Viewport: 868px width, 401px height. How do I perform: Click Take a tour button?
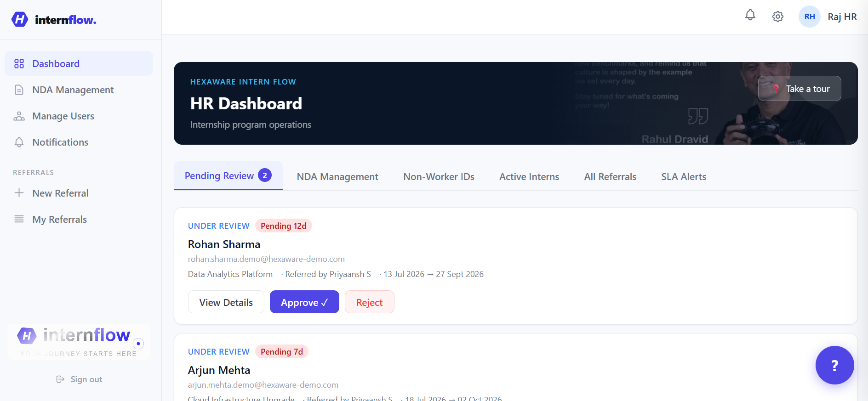coord(799,88)
